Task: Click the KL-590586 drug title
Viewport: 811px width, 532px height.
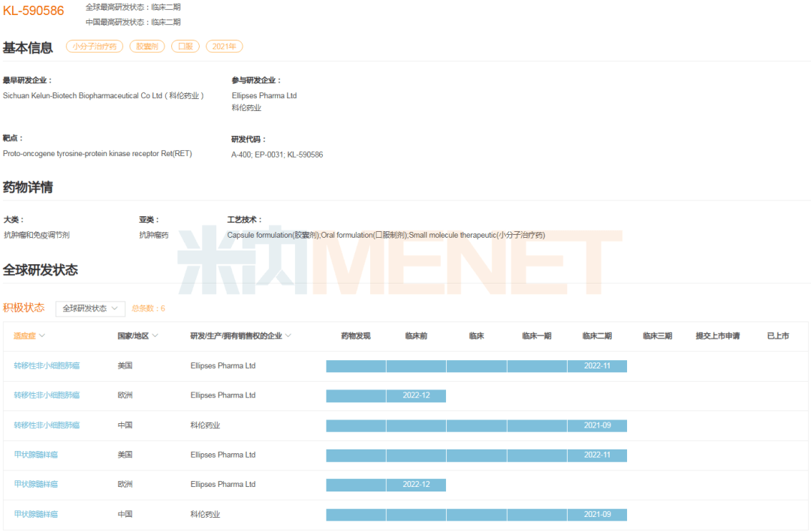Action: pyautogui.click(x=34, y=11)
